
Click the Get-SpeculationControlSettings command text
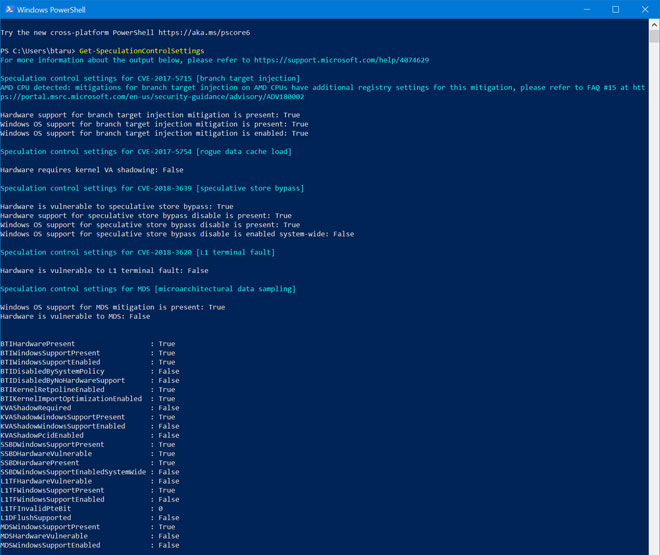click(141, 51)
